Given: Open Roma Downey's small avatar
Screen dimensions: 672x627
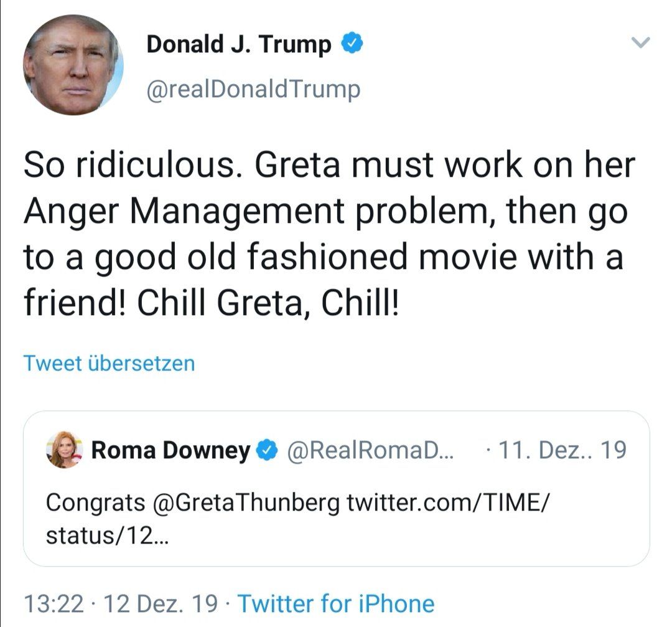Looking at the screenshot, I should click(x=64, y=450).
